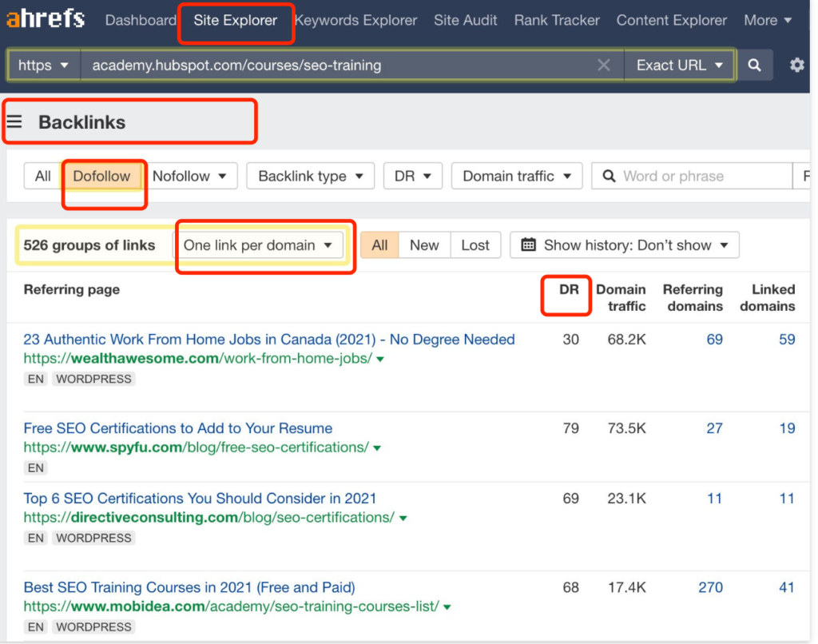Image resolution: width=818 pixels, height=644 pixels.
Task: Click linked domains 19 for spyfu
Action: pyautogui.click(x=787, y=428)
